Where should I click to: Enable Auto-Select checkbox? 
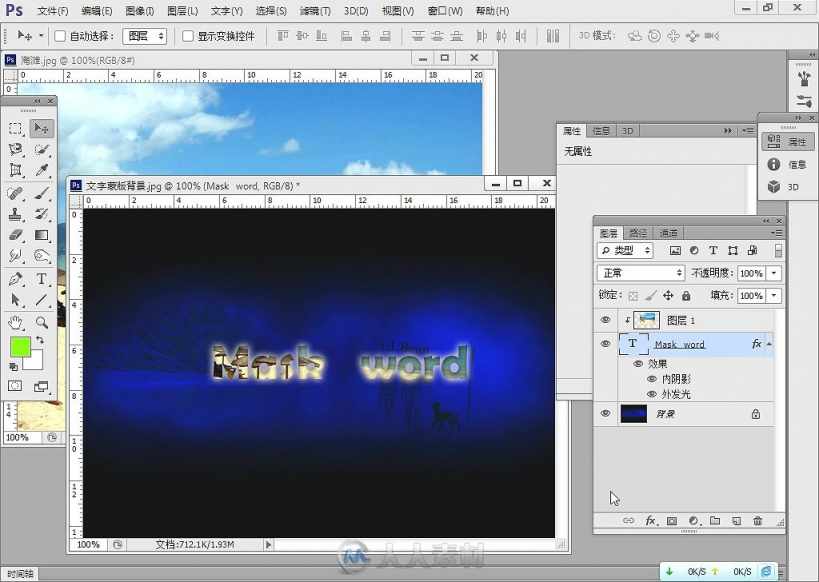(x=60, y=36)
